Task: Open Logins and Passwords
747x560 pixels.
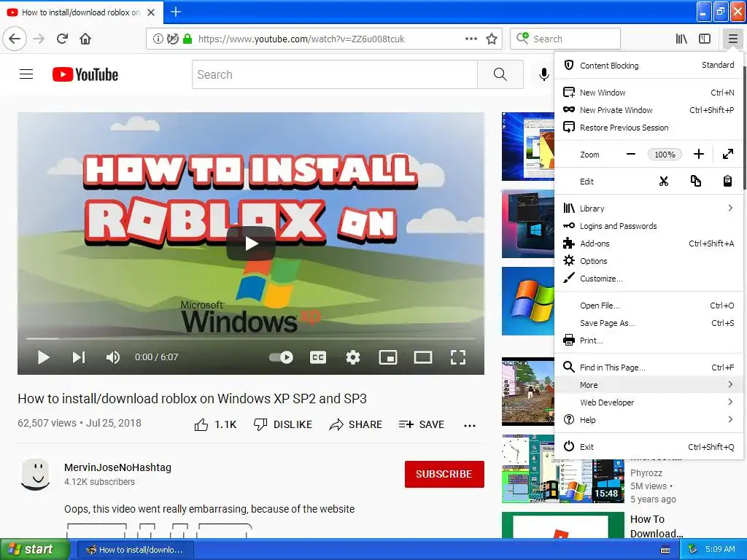Action: coord(649,226)
